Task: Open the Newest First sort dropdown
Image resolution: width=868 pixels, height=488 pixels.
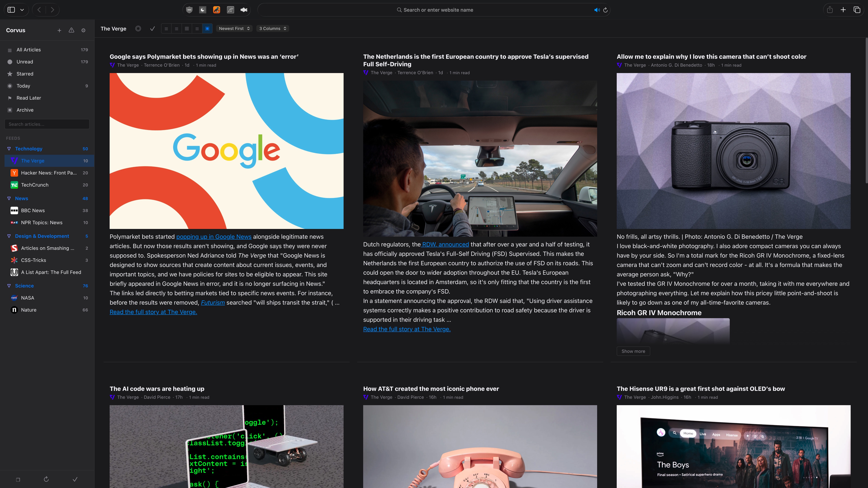Action: (x=234, y=28)
